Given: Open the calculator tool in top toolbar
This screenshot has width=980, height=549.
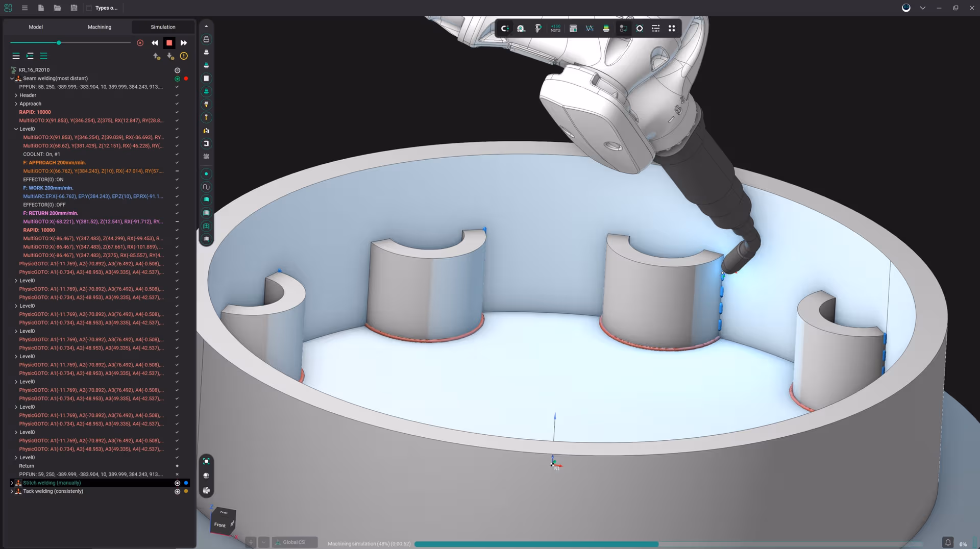Looking at the screenshot, I should [573, 29].
